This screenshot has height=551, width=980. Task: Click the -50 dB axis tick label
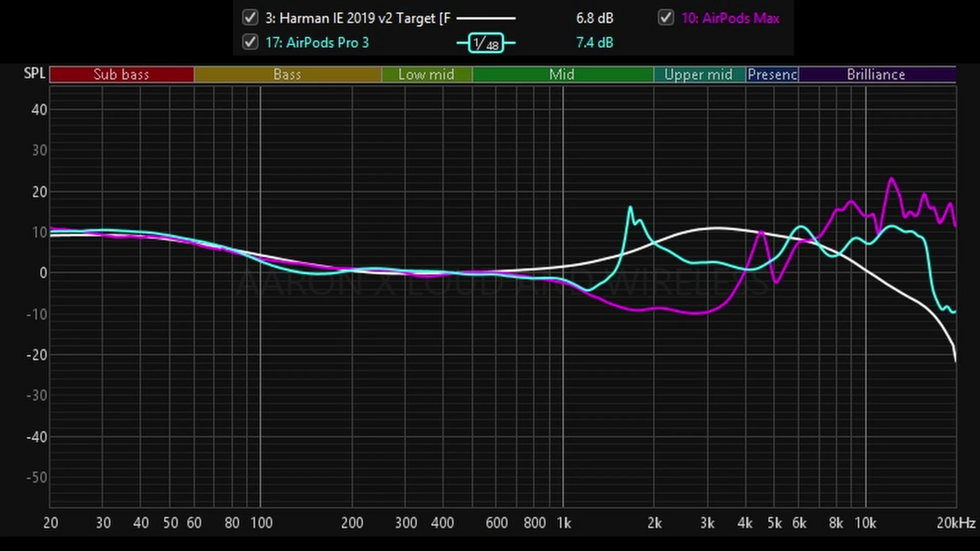pyautogui.click(x=37, y=477)
